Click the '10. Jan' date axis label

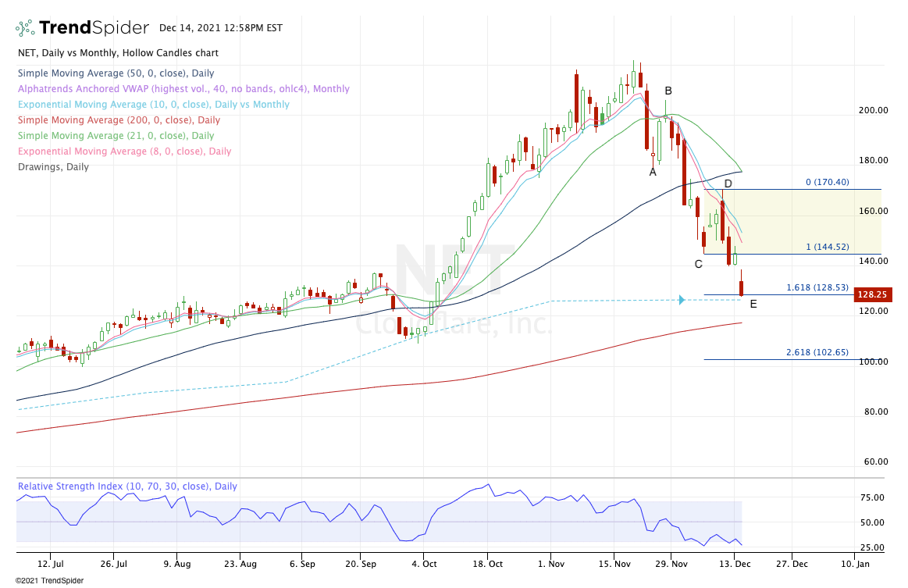pyautogui.click(x=855, y=564)
